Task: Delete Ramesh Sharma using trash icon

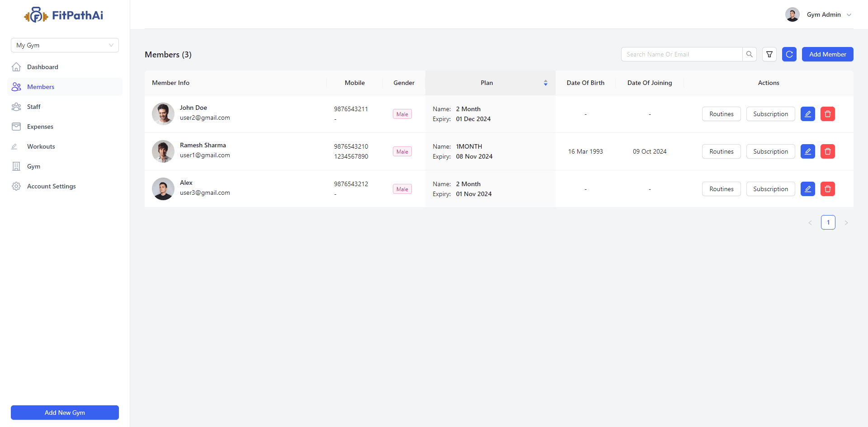Action: coord(827,151)
